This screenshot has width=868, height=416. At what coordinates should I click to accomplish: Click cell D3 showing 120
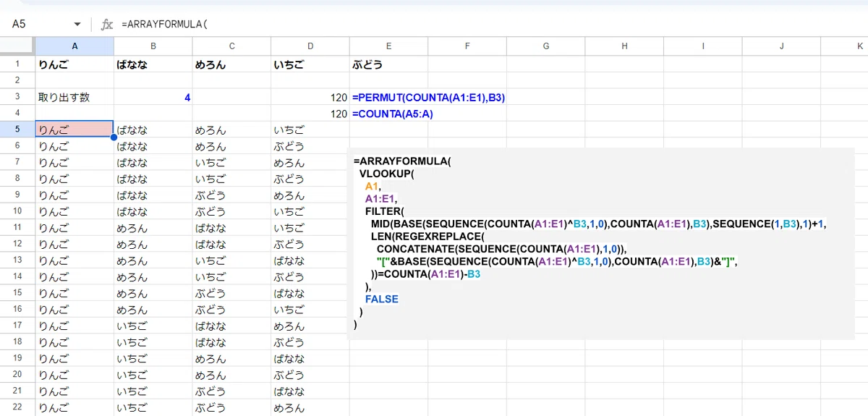[x=310, y=97]
